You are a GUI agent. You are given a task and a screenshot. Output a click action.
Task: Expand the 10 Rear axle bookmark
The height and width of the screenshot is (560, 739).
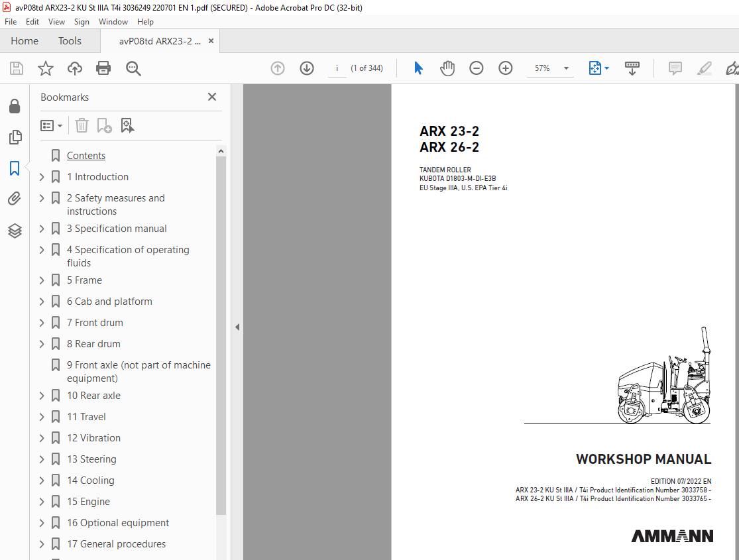coord(42,396)
